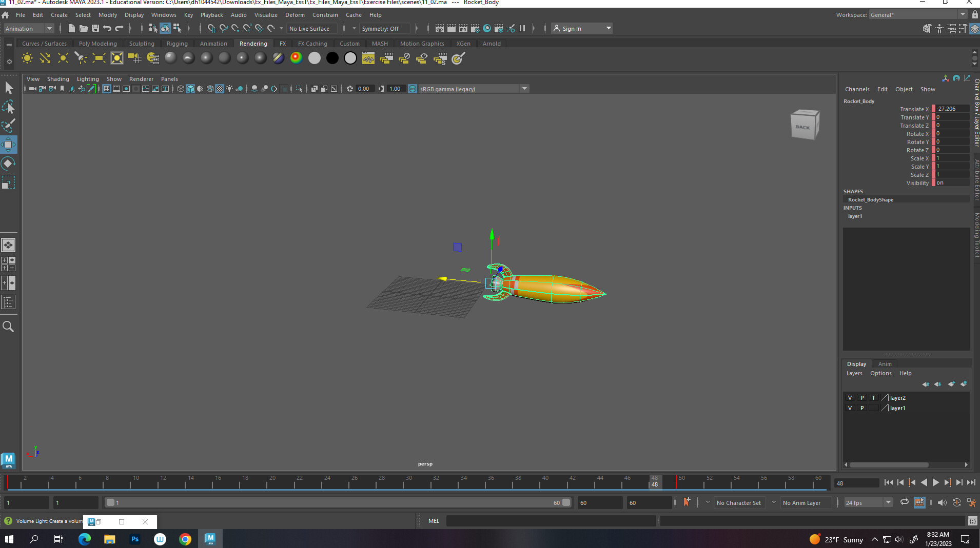Click layer1 under INPUTS in Channel Box
Screen dimensions: 980x548
[855, 216]
